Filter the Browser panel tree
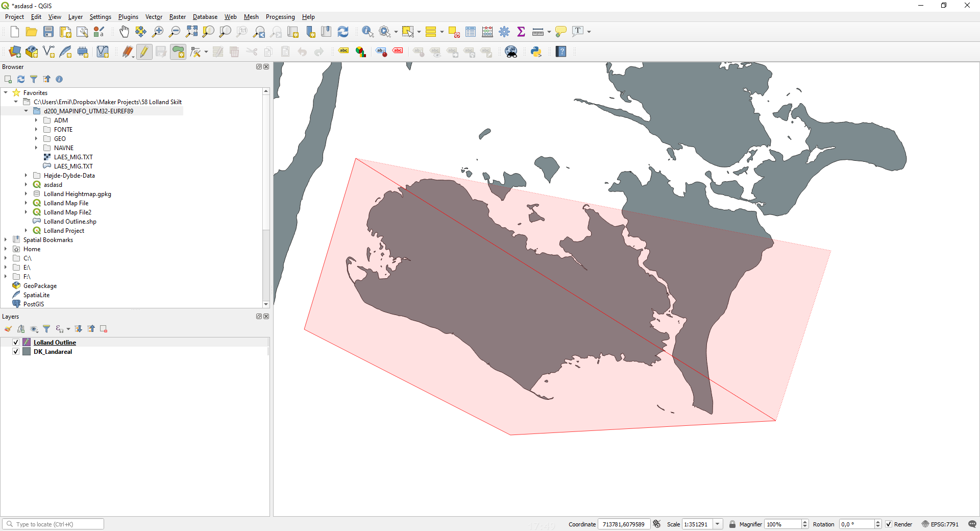This screenshot has width=980, height=531. pyautogui.click(x=34, y=79)
